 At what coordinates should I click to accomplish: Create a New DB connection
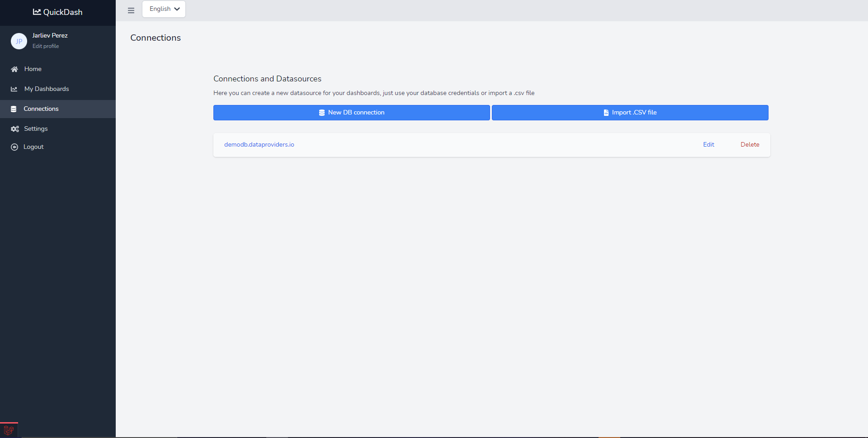[x=351, y=113]
